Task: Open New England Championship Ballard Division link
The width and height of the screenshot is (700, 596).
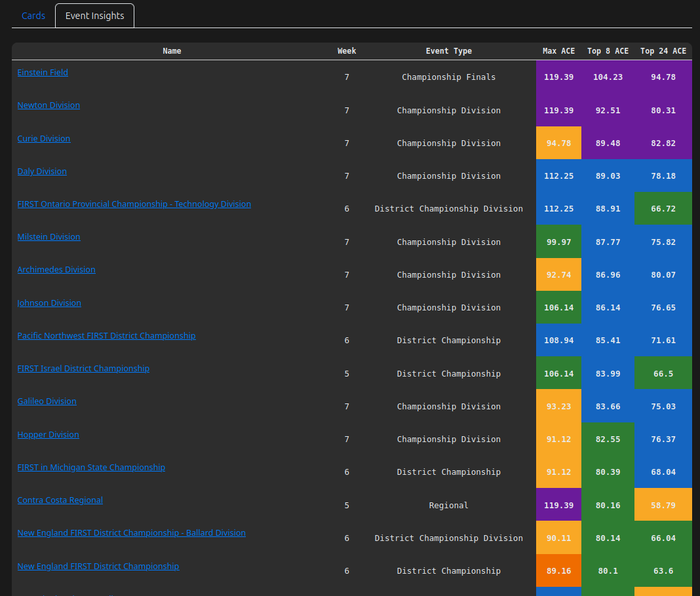Action: coord(131,532)
